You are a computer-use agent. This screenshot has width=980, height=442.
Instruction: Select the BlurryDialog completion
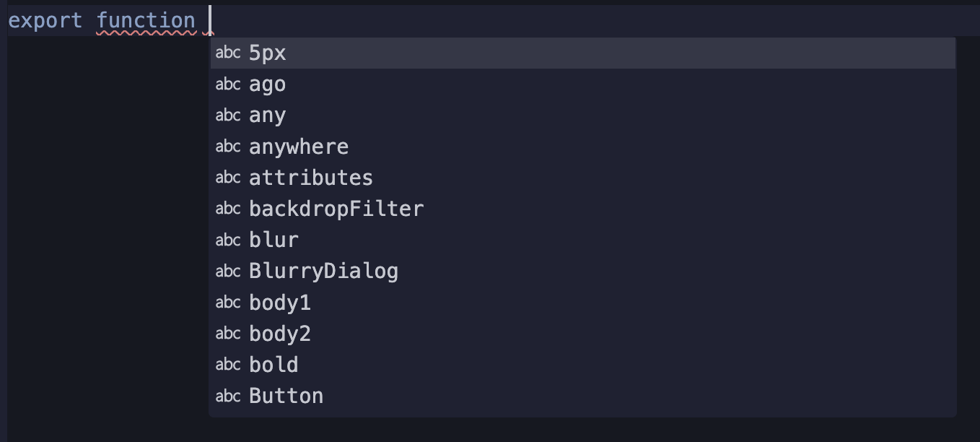click(323, 271)
